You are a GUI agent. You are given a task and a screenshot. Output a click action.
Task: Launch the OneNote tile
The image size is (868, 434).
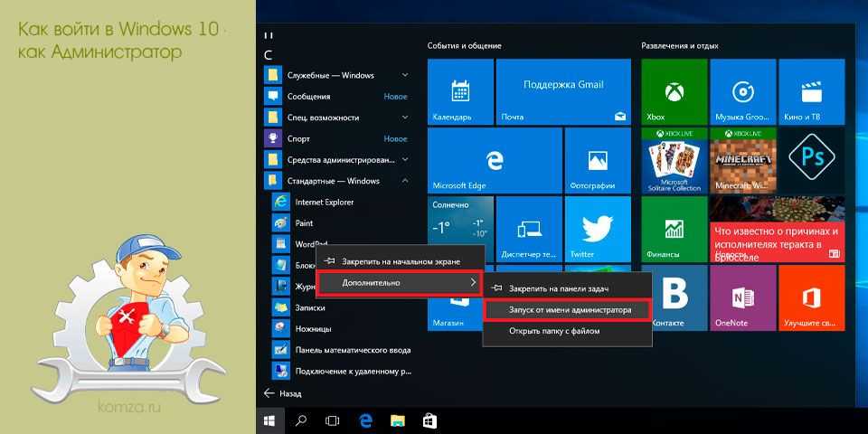[743, 297]
